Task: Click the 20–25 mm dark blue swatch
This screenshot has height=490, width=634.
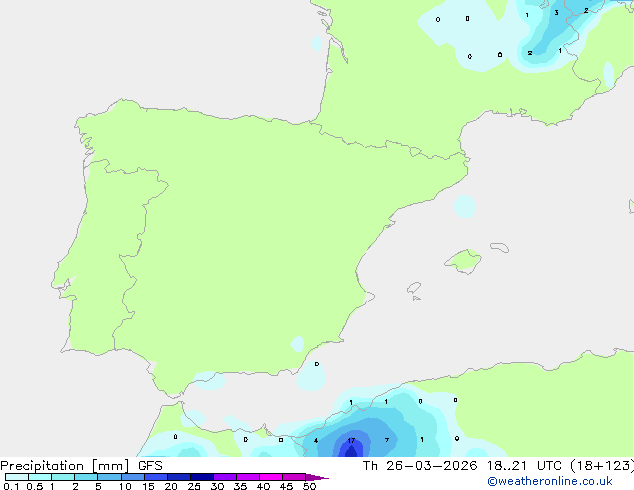Action: pyautogui.click(x=179, y=477)
